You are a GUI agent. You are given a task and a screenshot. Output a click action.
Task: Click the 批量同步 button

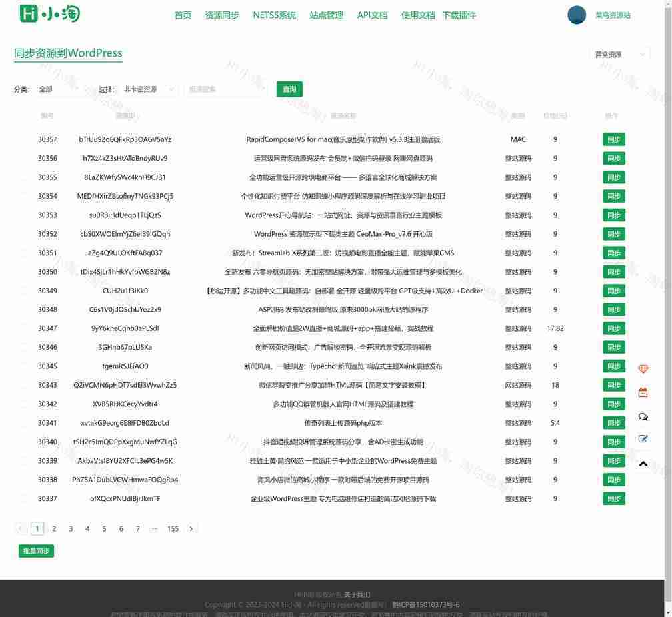point(36,551)
